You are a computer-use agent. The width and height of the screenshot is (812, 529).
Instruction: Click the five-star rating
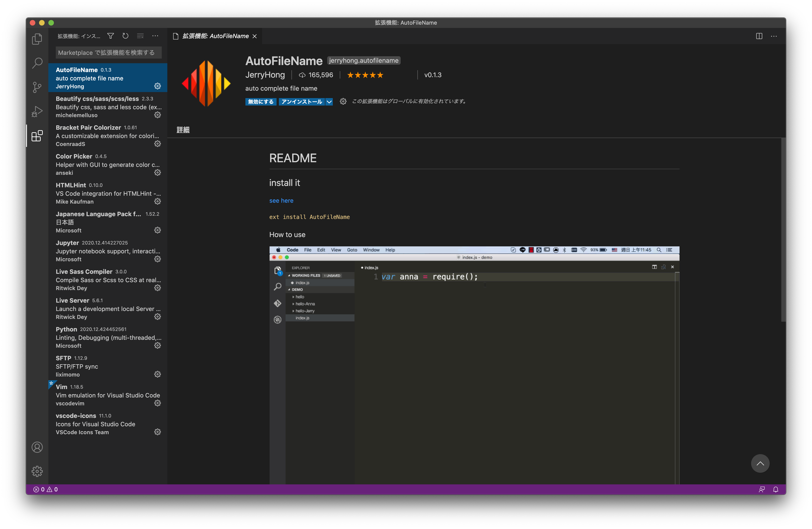pyautogui.click(x=365, y=75)
